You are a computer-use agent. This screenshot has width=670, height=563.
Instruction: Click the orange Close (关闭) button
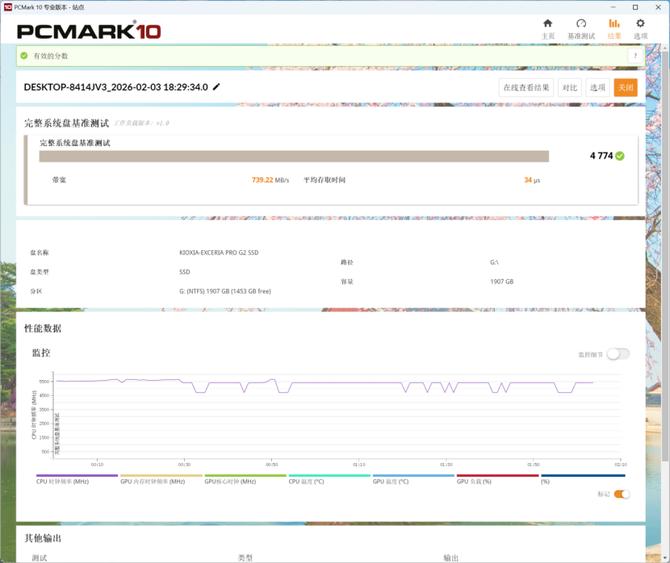click(x=626, y=88)
